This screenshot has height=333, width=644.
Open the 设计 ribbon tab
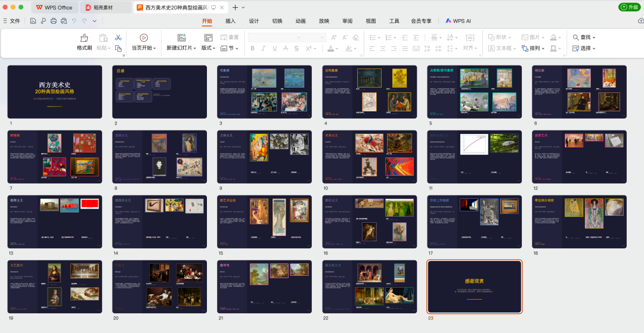pos(254,21)
